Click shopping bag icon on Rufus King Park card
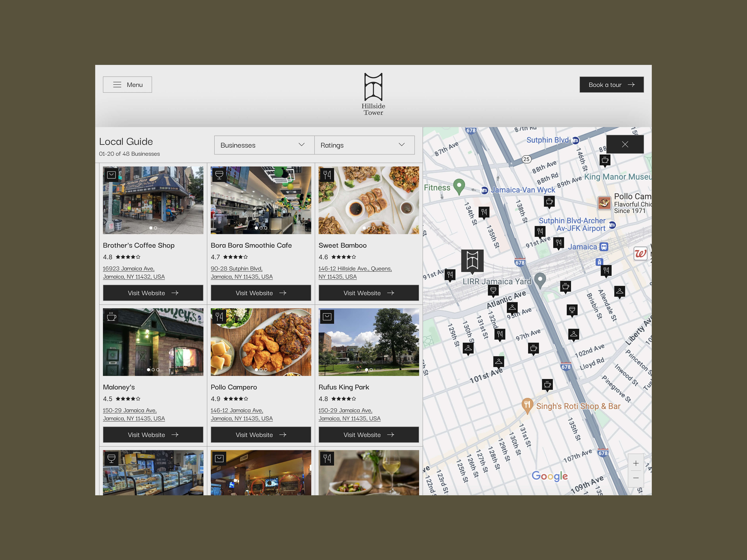The width and height of the screenshot is (747, 560). pyautogui.click(x=327, y=317)
